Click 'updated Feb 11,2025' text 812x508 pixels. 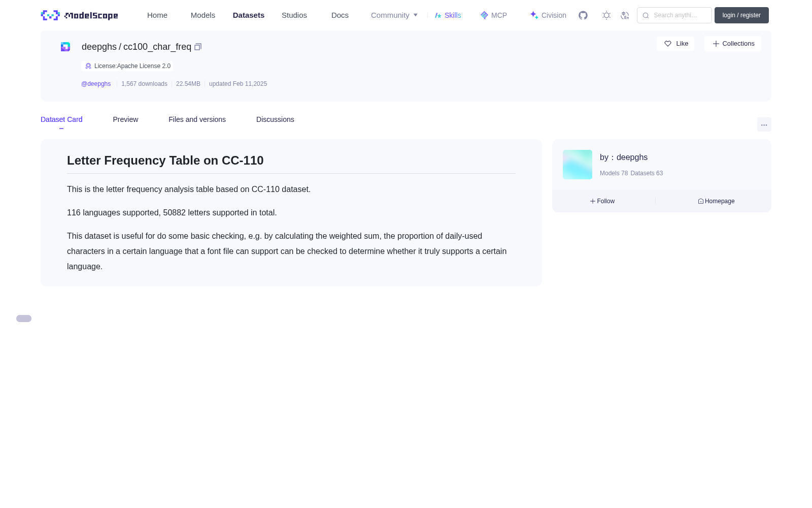coord(238,84)
